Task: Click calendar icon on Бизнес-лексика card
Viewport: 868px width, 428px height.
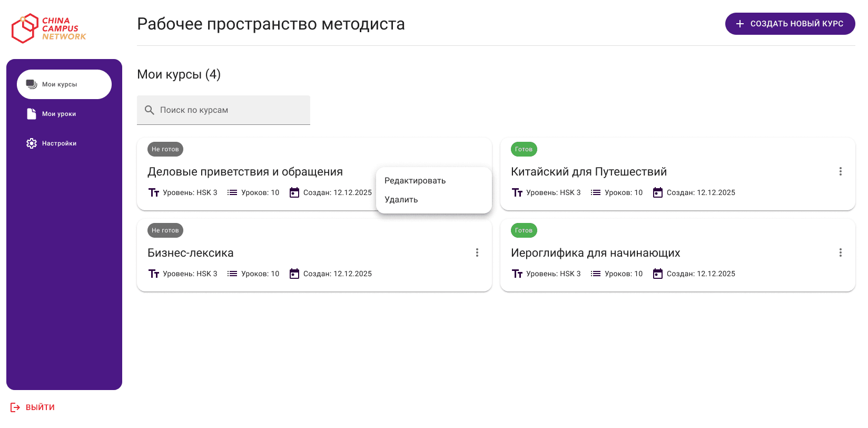Action: (294, 274)
